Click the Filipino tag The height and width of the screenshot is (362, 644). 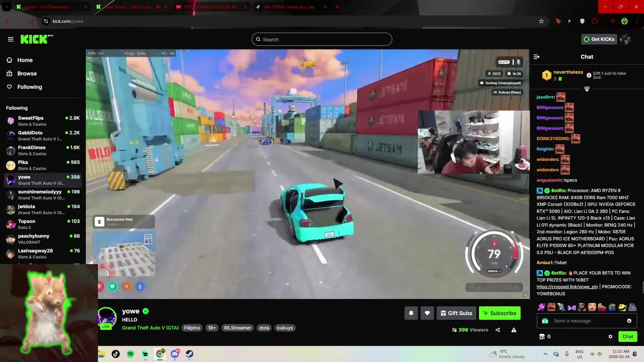(x=192, y=328)
